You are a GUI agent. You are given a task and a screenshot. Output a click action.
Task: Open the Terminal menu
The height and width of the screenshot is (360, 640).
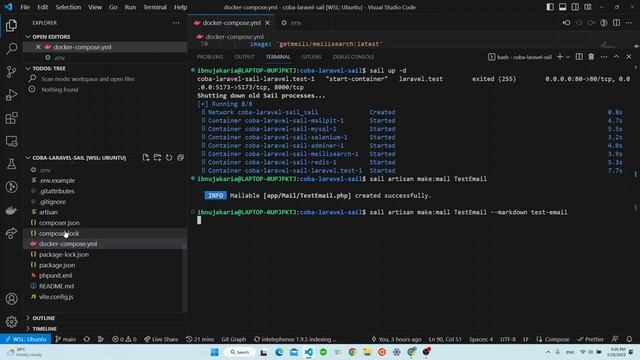pos(155,7)
